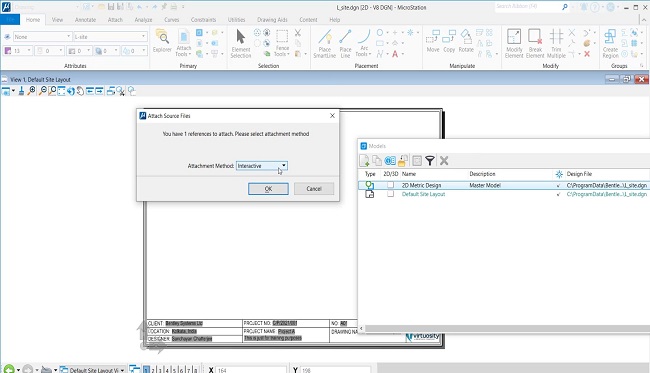Screen dimensions: 650x373
Task: Select the Trim Multiple tool
Action: (x=556, y=43)
